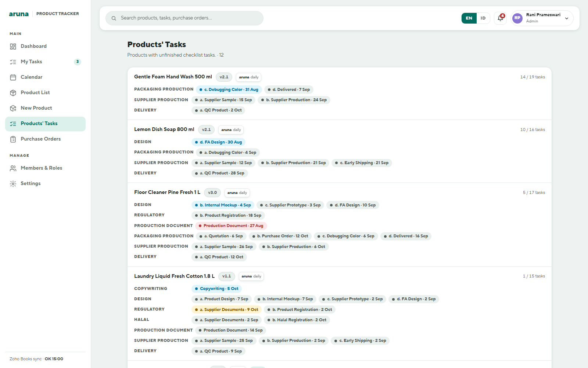Image resolution: width=588 pixels, height=368 pixels.
Task: Click the New Product icon
Action: (13, 108)
